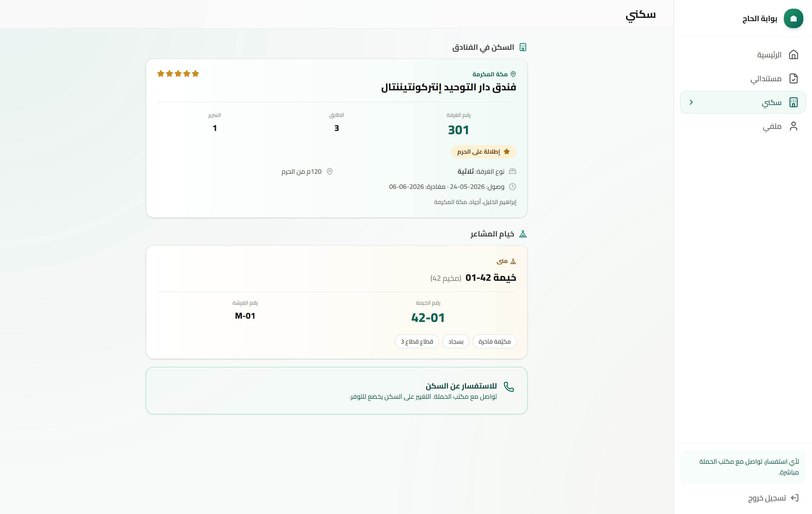Screen dimensions: 812x514
Task: Click tent number 42-01 value
Action: pyautogui.click(x=428, y=318)
